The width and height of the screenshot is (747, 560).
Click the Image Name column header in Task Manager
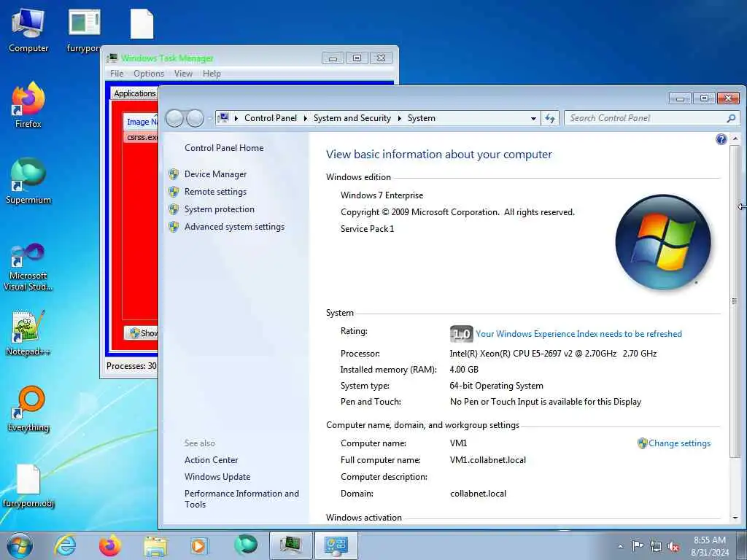coord(141,122)
